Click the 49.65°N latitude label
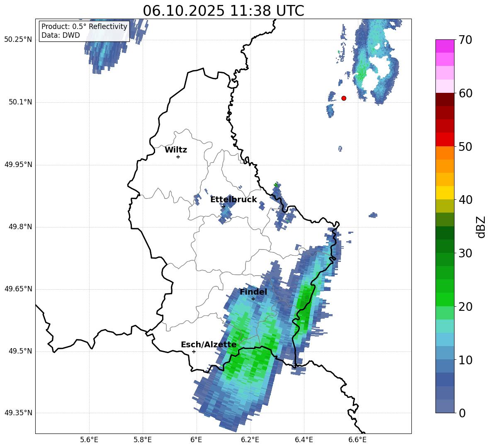This screenshot has width=491, height=448. [x=18, y=289]
